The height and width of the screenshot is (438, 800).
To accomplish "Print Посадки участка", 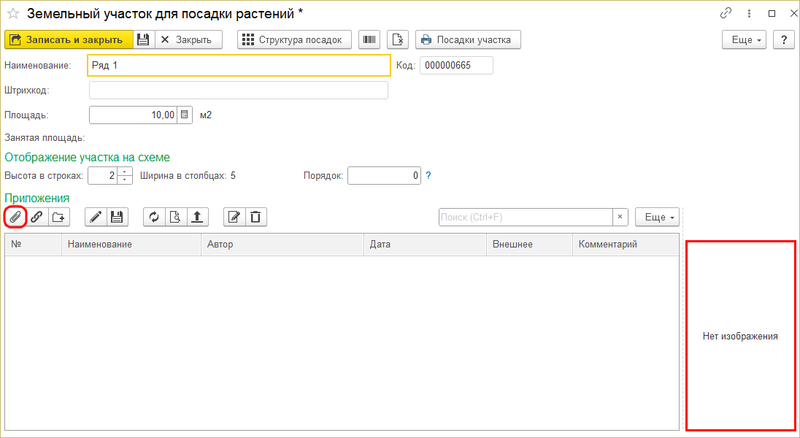I will [468, 40].
